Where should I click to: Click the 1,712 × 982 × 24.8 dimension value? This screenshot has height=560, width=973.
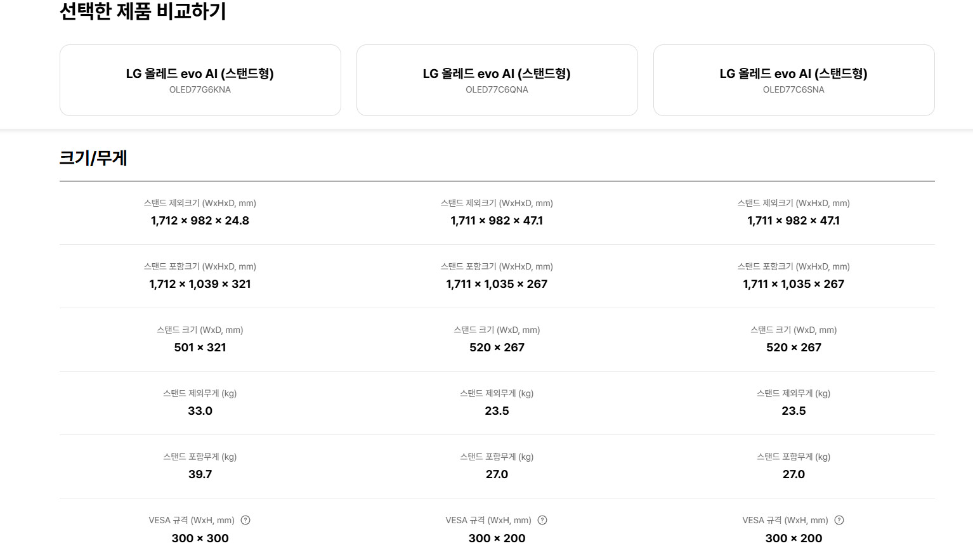pos(200,221)
